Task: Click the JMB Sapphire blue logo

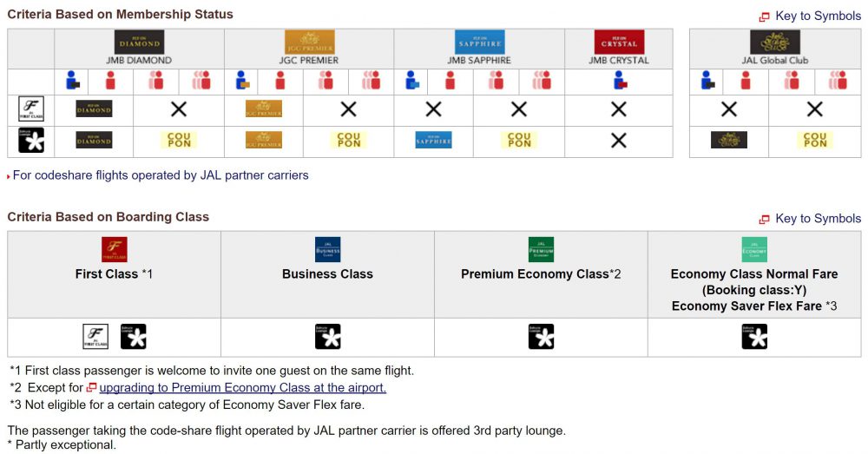Action: tap(479, 43)
